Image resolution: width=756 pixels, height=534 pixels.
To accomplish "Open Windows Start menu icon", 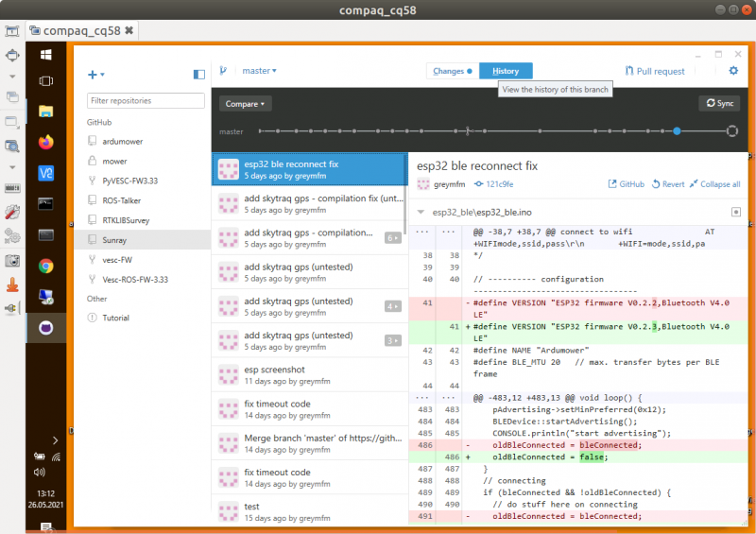I will point(45,55).
